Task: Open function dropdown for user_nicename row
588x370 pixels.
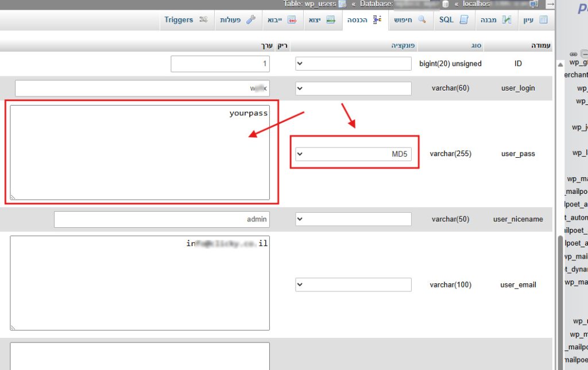Action: [x=354, y=219]
